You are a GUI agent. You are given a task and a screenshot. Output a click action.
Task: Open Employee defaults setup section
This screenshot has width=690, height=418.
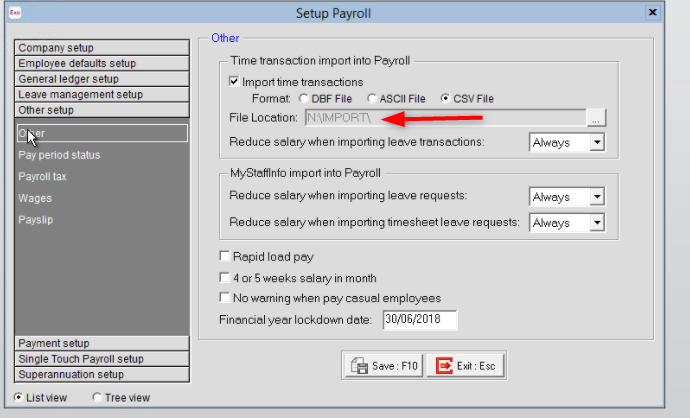tap(102, 63)
